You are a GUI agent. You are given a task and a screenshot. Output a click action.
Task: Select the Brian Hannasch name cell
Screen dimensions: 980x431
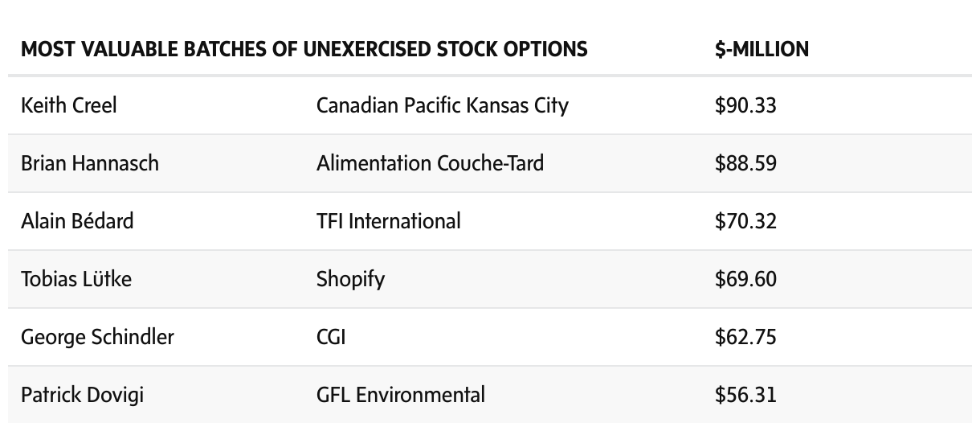[90, 163]
